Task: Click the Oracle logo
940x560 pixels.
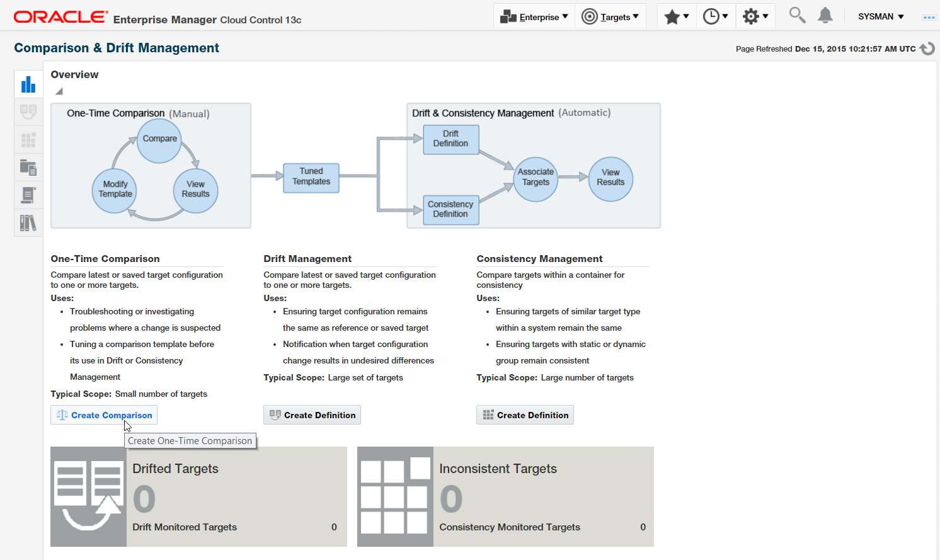Action: click(x=60, y=17)
